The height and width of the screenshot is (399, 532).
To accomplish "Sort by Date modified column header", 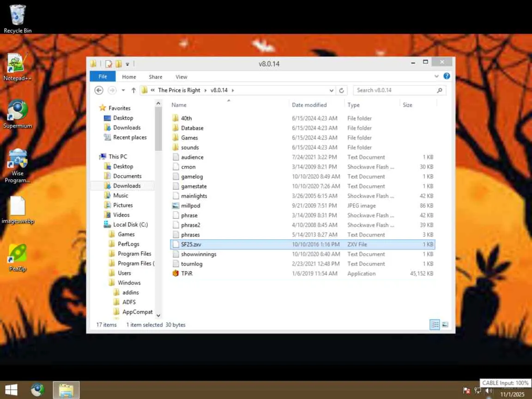I will point(309,105).
